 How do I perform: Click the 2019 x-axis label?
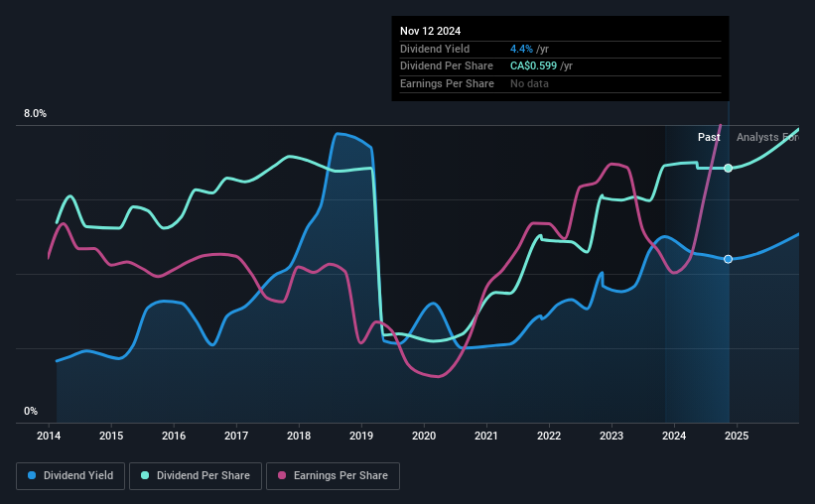click(361, 436)
